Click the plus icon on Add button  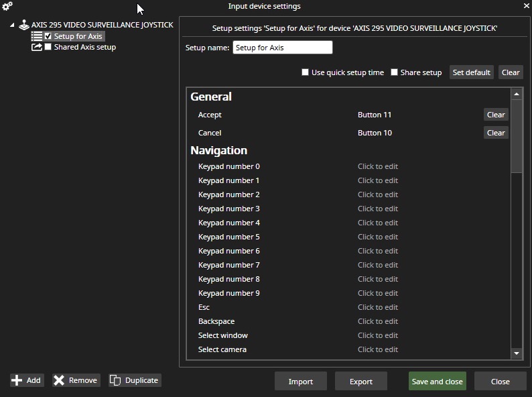coord(17,380)
